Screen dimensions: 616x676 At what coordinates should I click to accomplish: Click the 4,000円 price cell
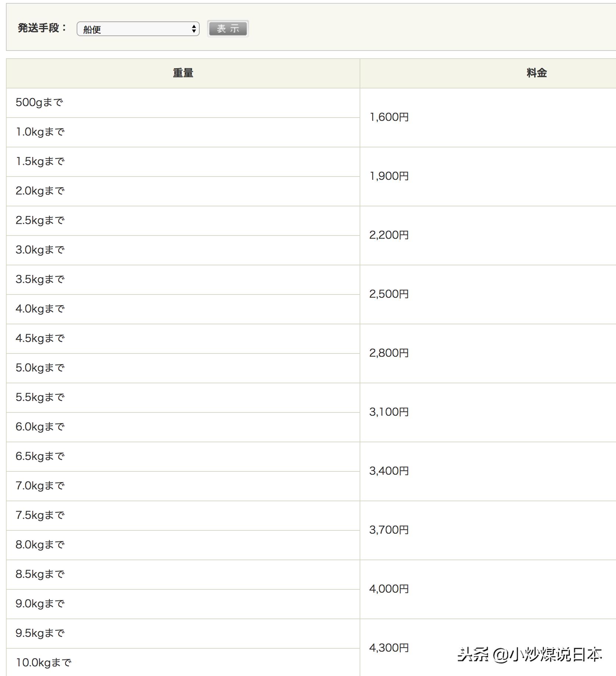(389, 589)
